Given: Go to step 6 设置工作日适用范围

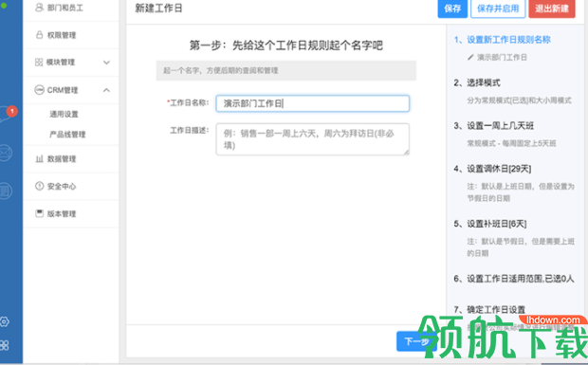Looking at the screenshot, I should pos(514,279).
